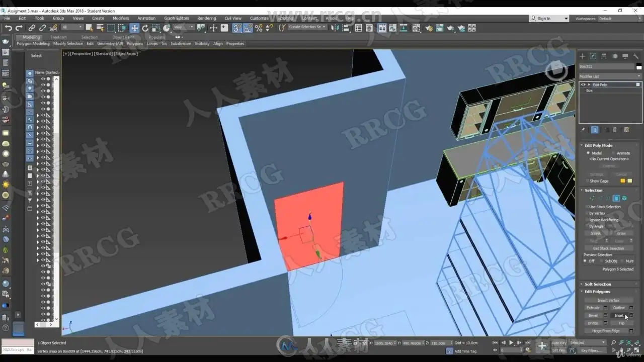Viewport: 644px width, 362px height.
Task: Click the object color swatch beside Box311
Action: 639,66
